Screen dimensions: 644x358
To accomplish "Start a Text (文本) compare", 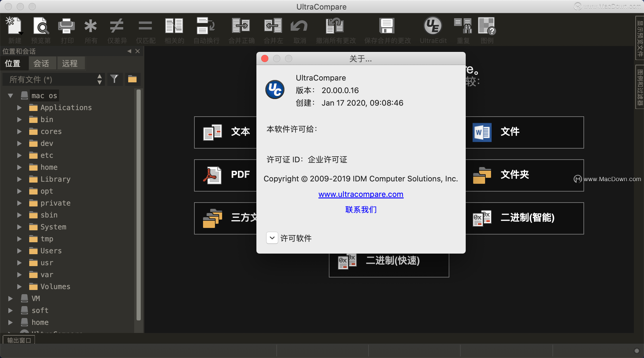I will [225, 132].
